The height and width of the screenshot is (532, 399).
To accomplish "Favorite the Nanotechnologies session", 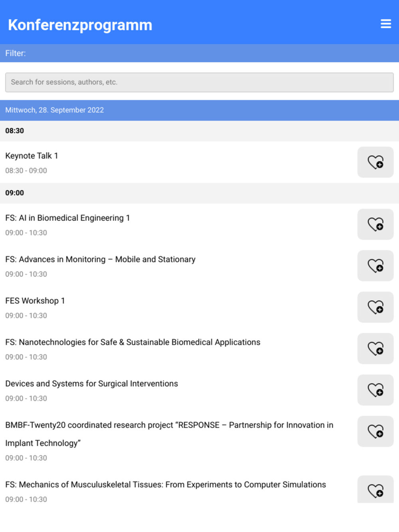I will click(375, 349).
